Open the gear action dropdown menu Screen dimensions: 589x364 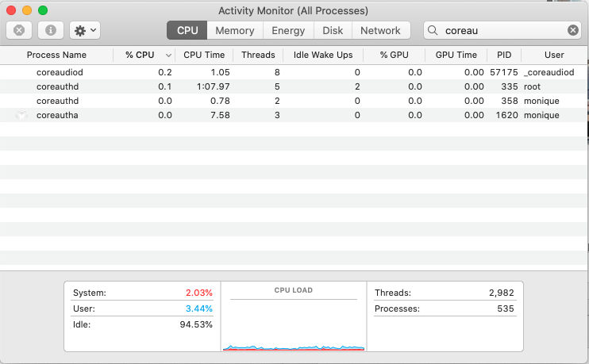click(x=84, y=30)
